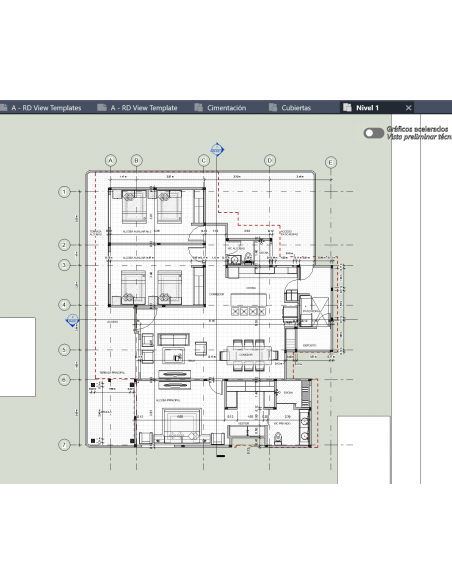Screen dimensions: 452x584
Task: Toggle the Gráficos acelerados switch
Action: coord(373,133)
